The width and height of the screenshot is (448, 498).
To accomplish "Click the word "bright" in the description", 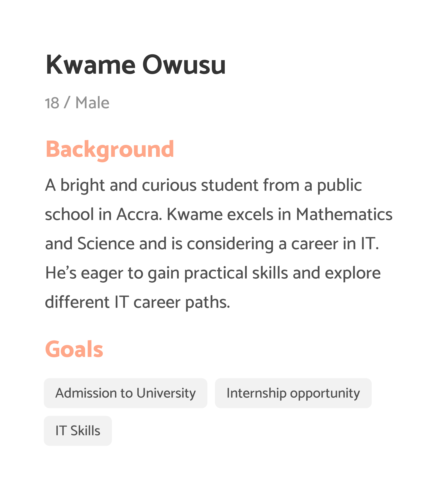I will tap(83, 185).
